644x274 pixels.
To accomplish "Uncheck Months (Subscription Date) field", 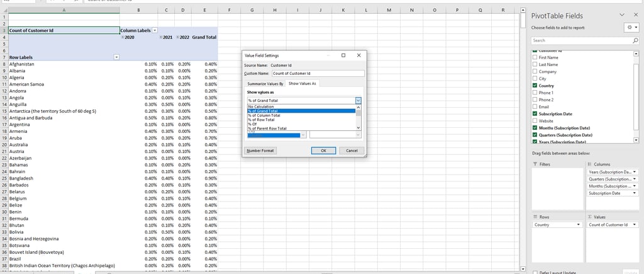I will click(535, 128).
